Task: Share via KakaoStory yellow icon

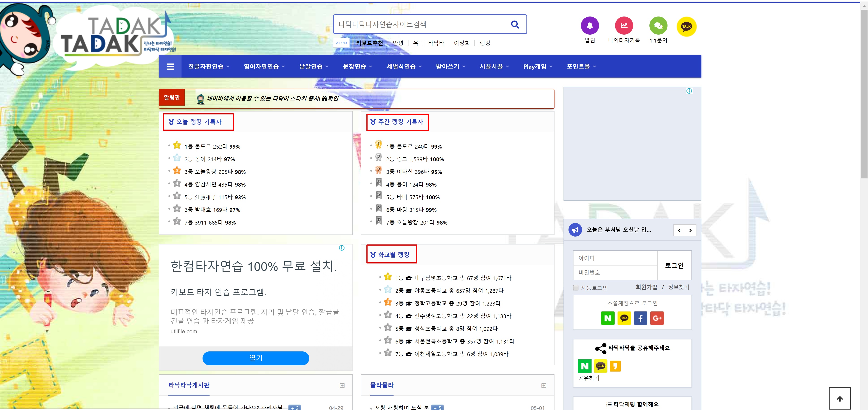Action: [x=615, y=366]
